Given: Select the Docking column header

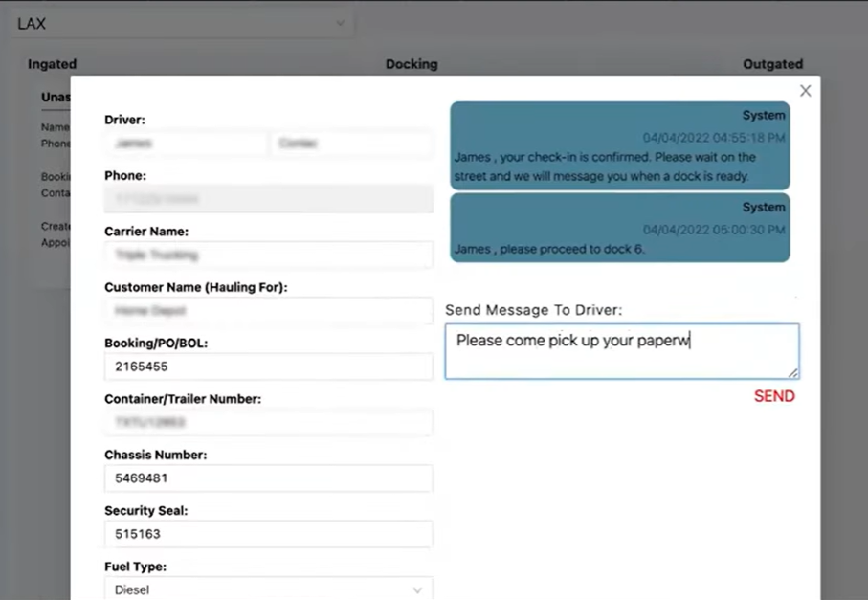Looking at the screenshot, I should click(411, 64).
